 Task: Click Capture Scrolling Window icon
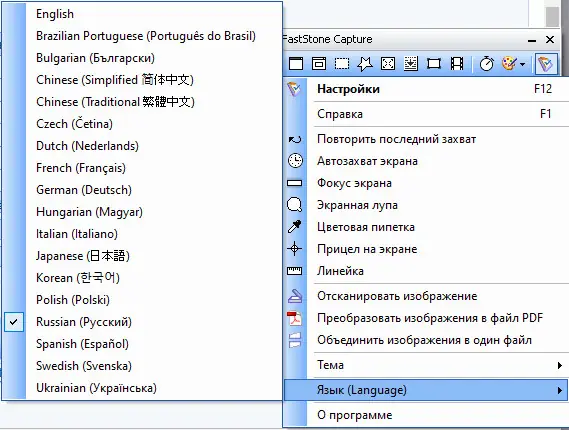click(x=411, y=64)
